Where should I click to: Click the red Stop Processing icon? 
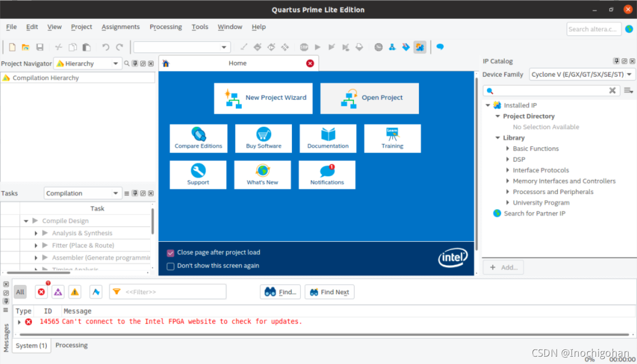(304, 47)
